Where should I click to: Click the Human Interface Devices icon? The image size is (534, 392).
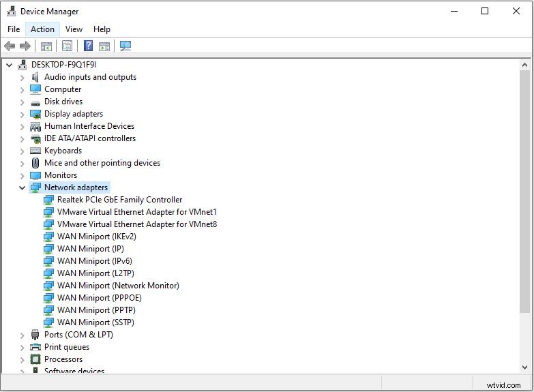click(x=35, y=126)
